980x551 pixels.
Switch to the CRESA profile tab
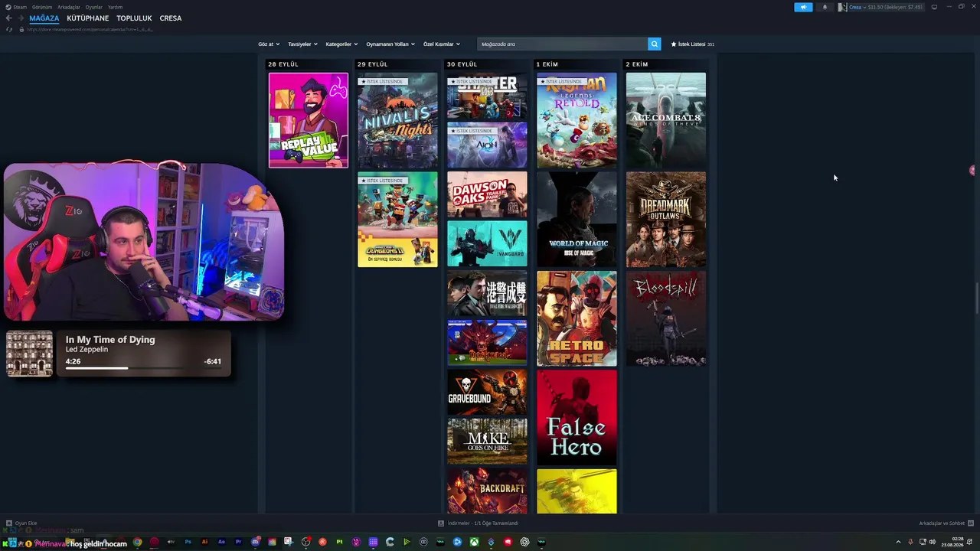(171, 18)
